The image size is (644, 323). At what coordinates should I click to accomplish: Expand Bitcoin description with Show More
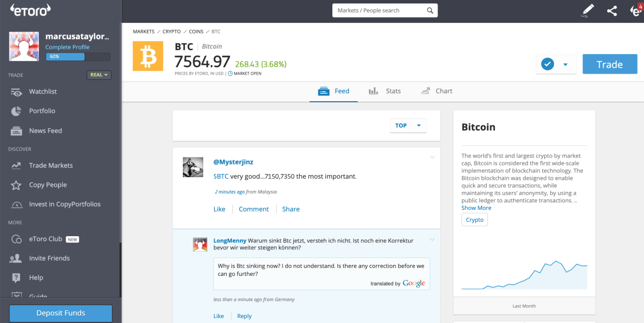(476, 208)
